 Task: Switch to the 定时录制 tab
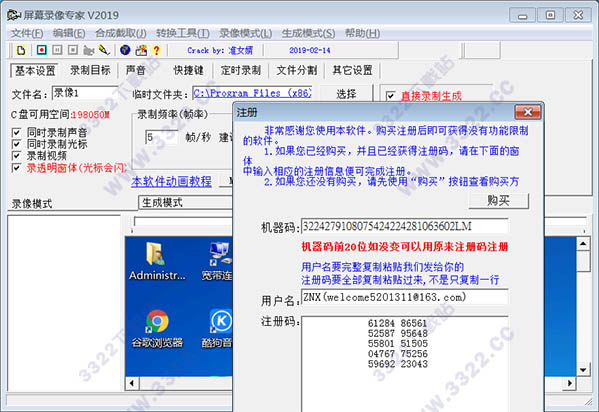point(241,70)
